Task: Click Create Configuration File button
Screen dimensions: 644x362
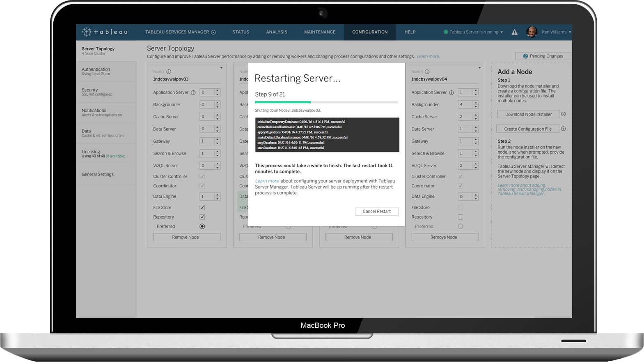Action: point(528,129)
